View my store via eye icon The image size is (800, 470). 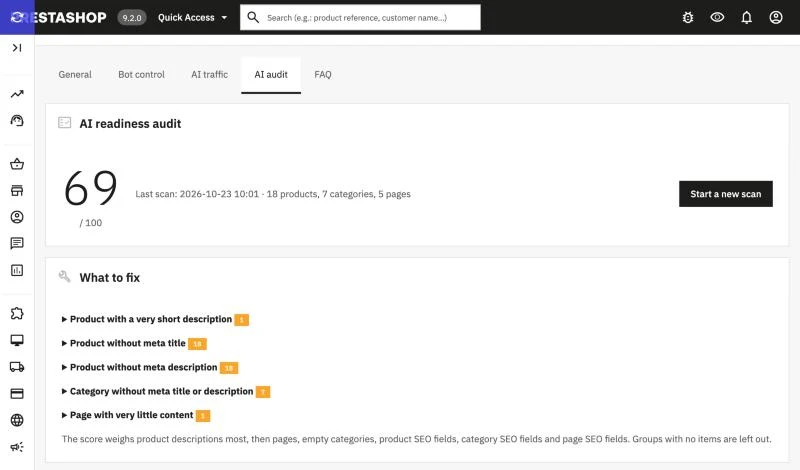coord(717,17)
